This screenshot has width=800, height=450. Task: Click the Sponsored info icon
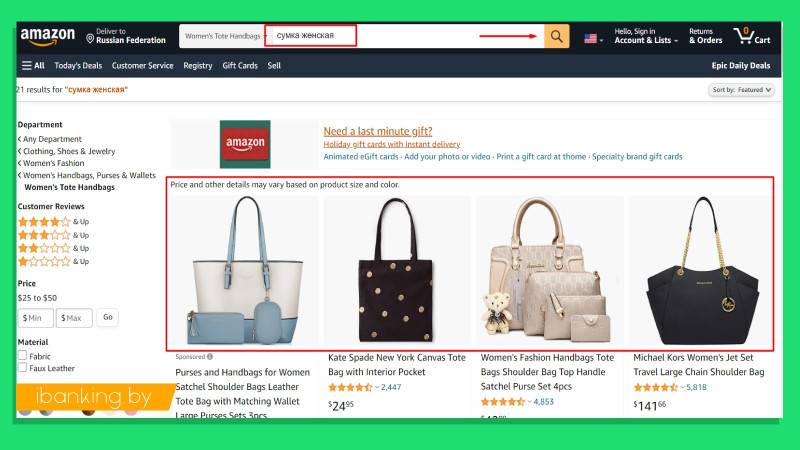(210, 357)
